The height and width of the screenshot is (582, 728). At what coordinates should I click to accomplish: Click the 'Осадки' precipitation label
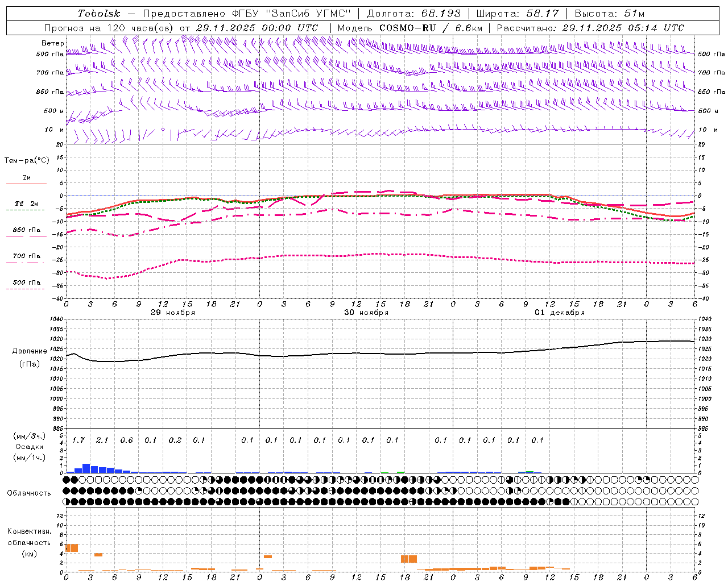[30, 447]
